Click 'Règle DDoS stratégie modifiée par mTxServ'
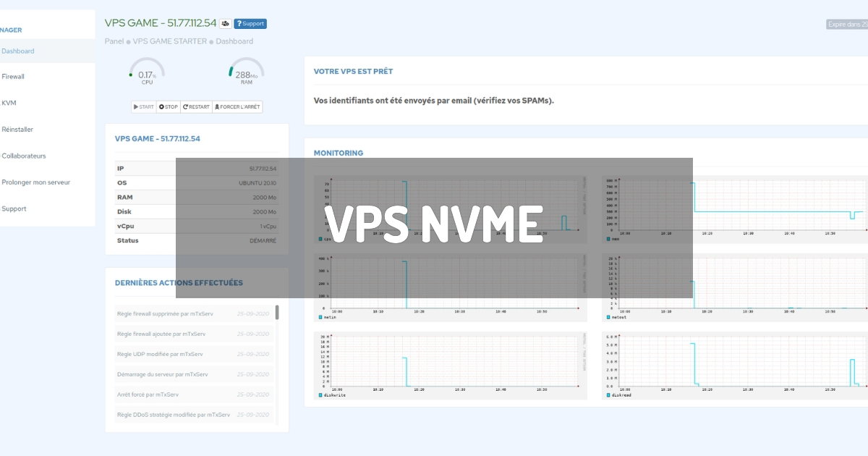This screenshot has height=456, width=868. (x=174, y=415)
